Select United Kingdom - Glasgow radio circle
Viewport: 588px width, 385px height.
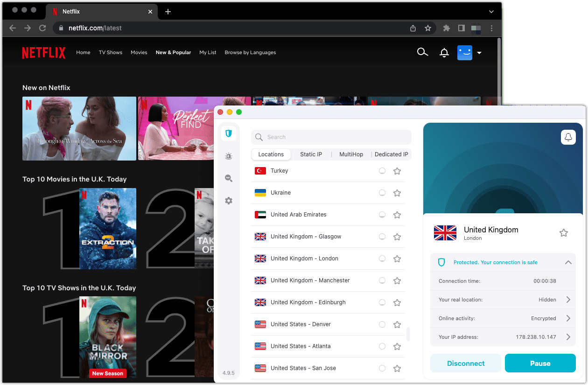[x=382, y=237]
